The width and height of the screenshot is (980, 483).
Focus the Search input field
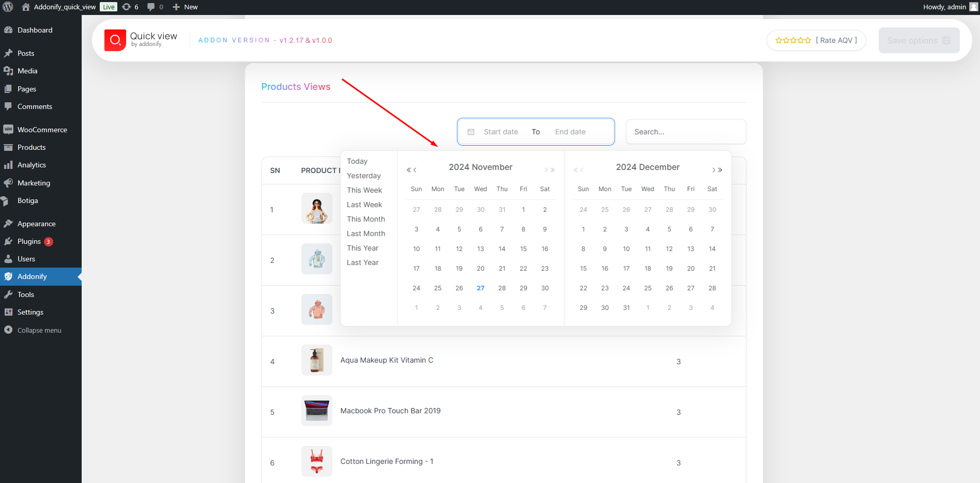[x=685, y=132]
